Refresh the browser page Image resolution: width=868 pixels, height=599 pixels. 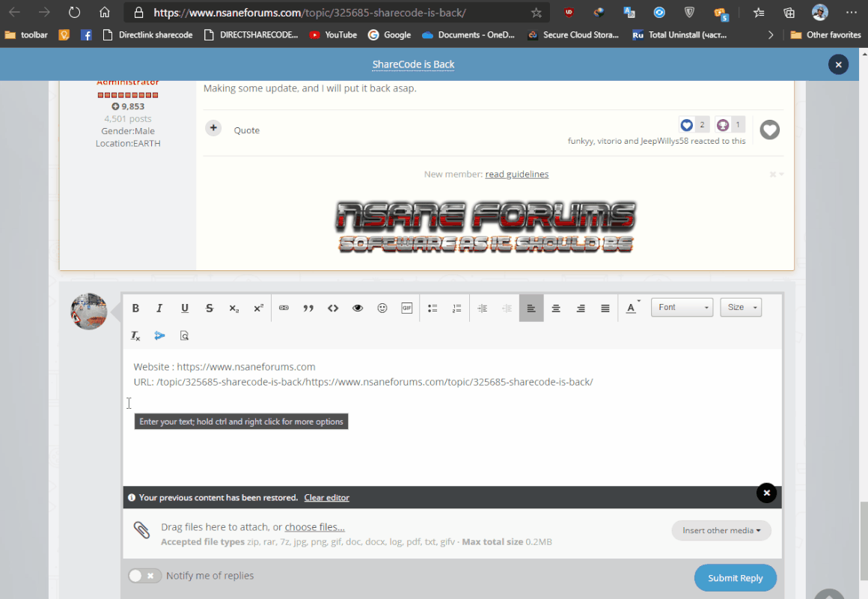coord(74,12)
